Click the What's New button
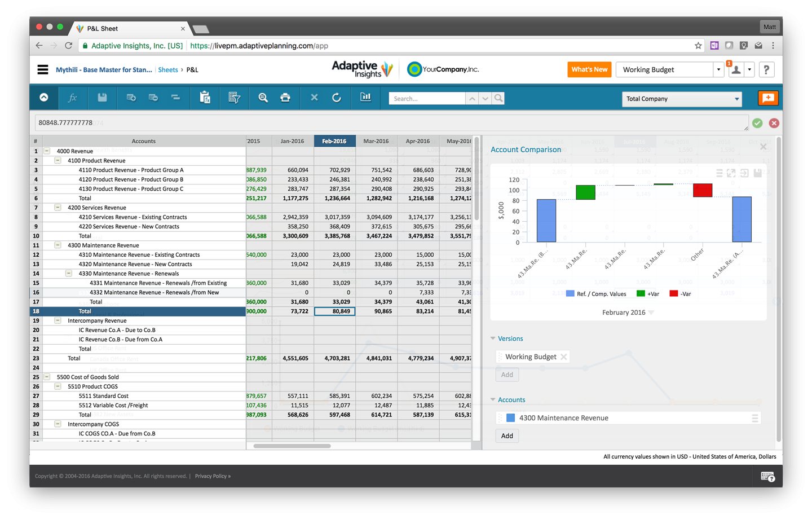The image size is (812, 519). click(x=589, y=69)
